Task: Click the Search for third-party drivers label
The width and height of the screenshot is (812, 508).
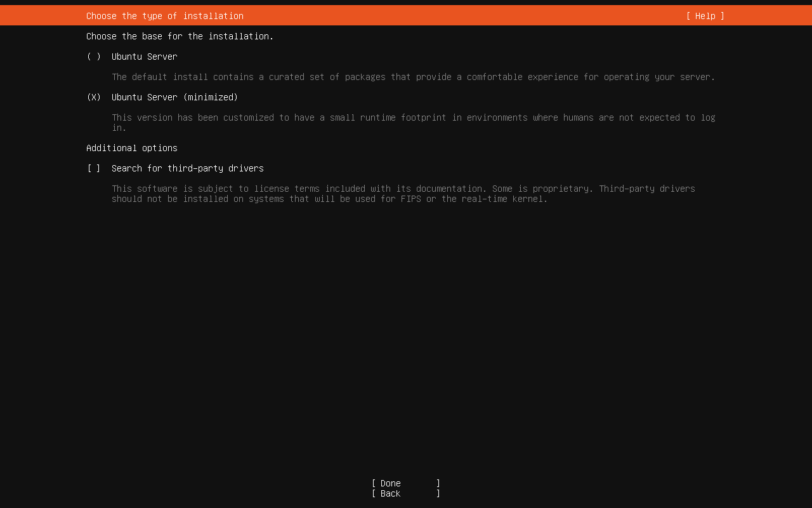Action: pos(188,168)
